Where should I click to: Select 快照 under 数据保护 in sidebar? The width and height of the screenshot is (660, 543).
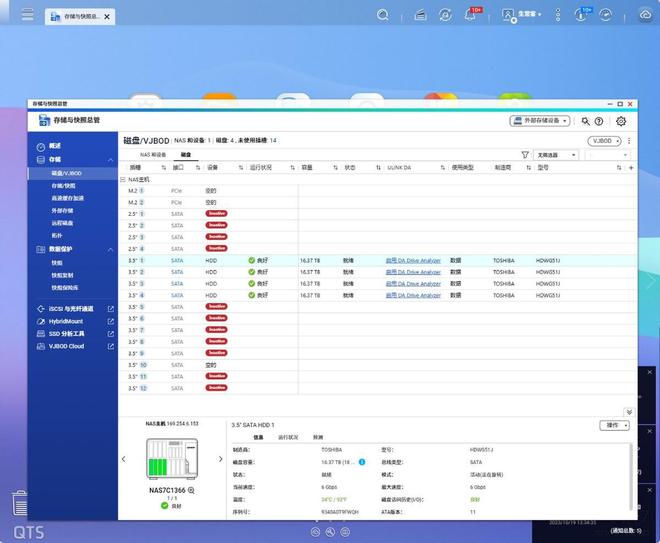point(57,263)
